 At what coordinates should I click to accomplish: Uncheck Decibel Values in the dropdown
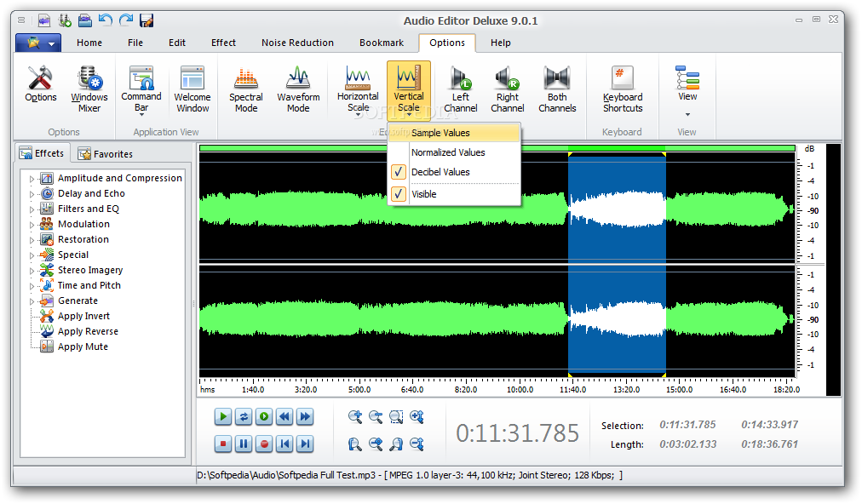[x=454, y=172]
